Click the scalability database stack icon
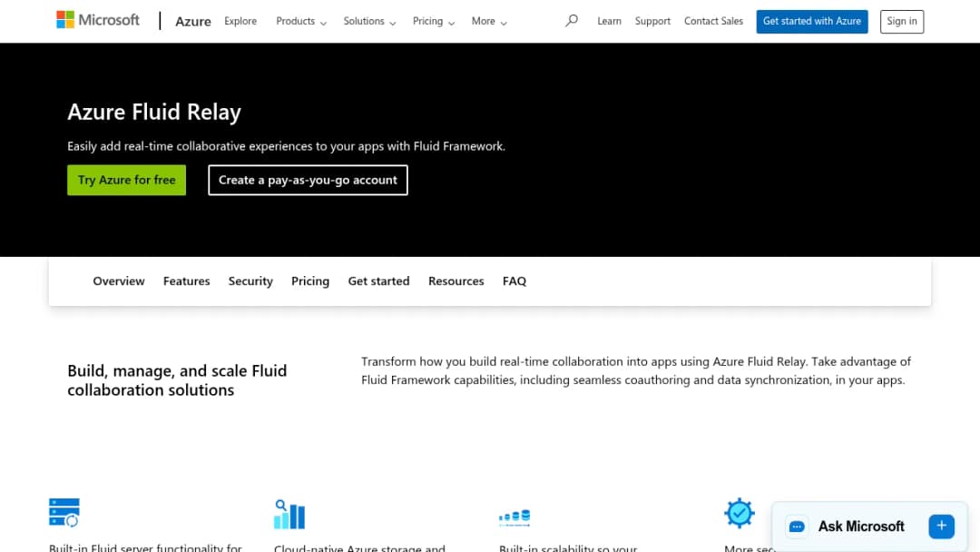The width and height of the screenshot is (980, 552). pos(514,517)
